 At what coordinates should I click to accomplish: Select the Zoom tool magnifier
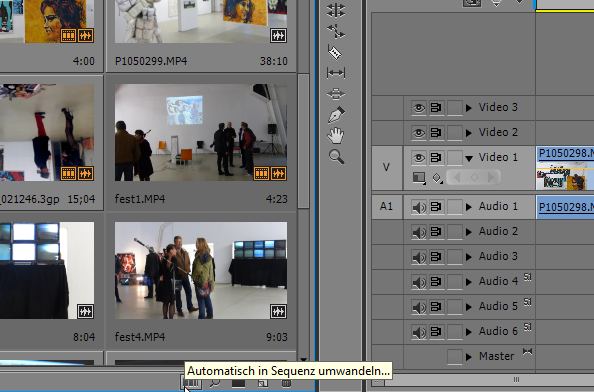(x=336, y=156)
